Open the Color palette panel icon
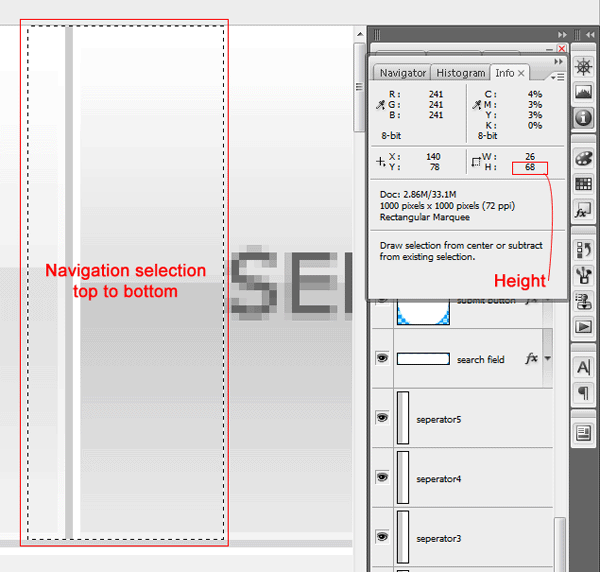The width and height of the screenshot is (600, 572). [x=583, y=159]
